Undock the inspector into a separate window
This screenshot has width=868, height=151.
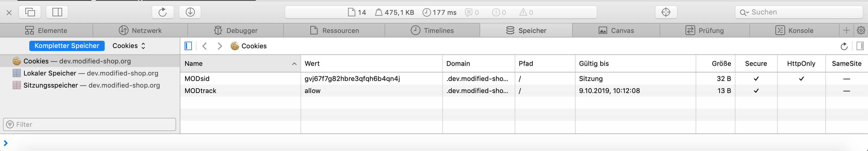coord(30,12)
